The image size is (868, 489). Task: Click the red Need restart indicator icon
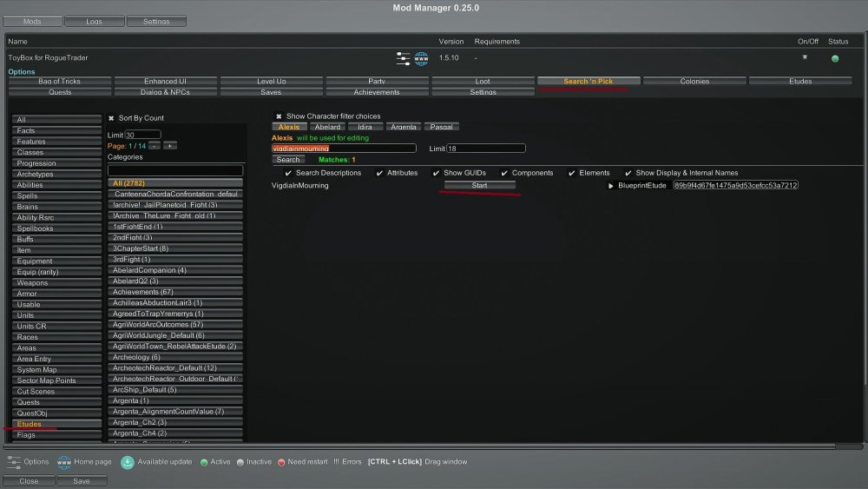(281, 462)
